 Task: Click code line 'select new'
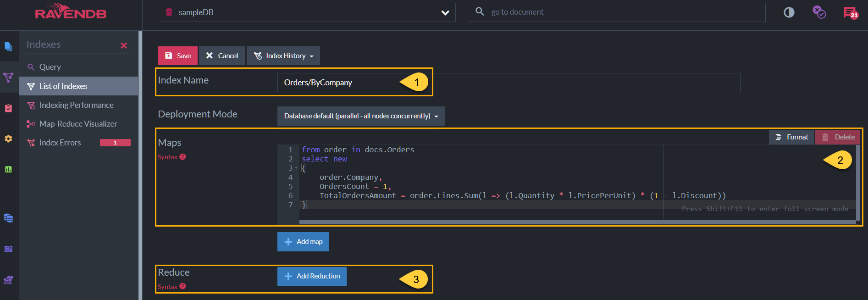point(324,159)
